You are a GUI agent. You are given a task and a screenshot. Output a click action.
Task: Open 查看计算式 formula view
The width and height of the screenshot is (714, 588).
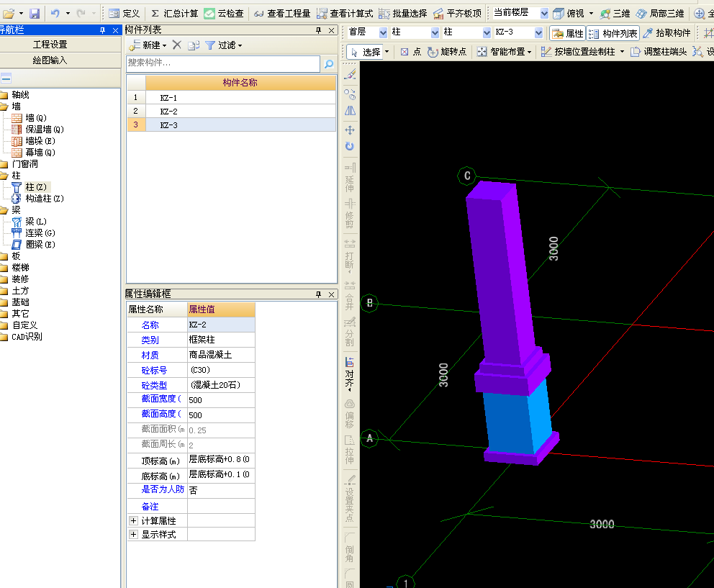pyautogui.click(x=345, y=14)
